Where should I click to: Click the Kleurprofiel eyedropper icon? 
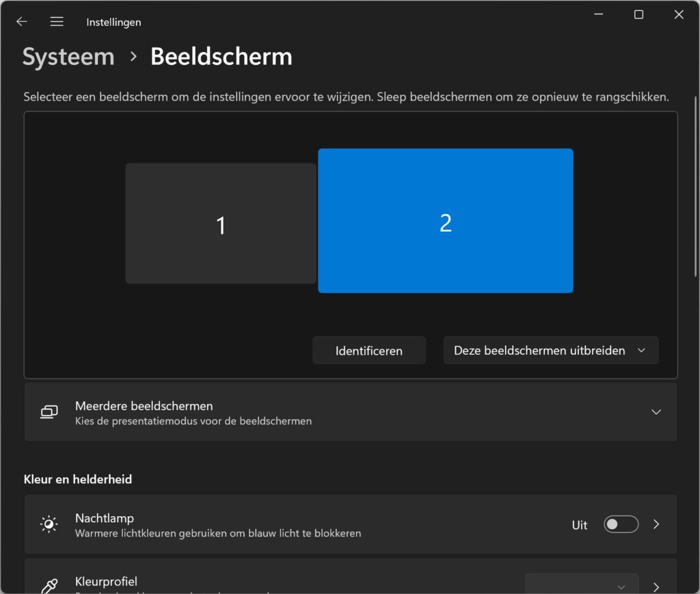(49, 586)
